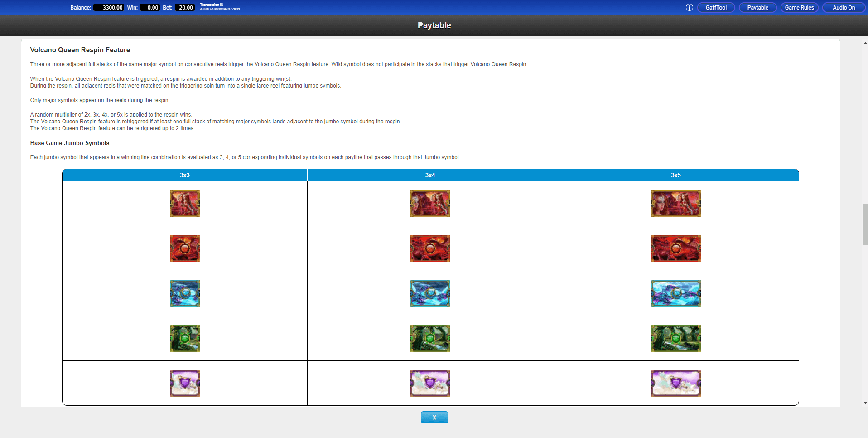The image size is (868, 438).
Task: Select the 3x5 Volcano Queen symbol
Action: tap(675, 204)
